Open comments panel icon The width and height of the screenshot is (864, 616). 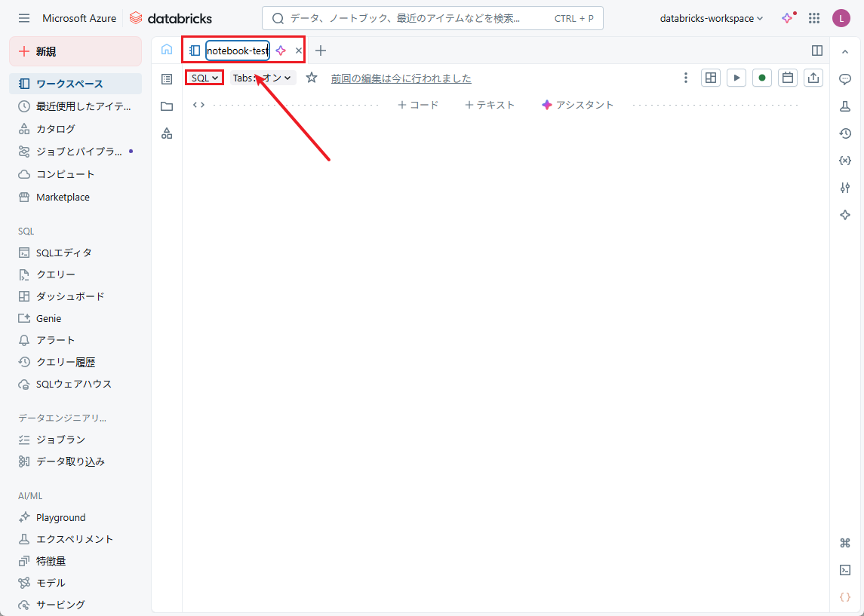click(x=844, y=79)
